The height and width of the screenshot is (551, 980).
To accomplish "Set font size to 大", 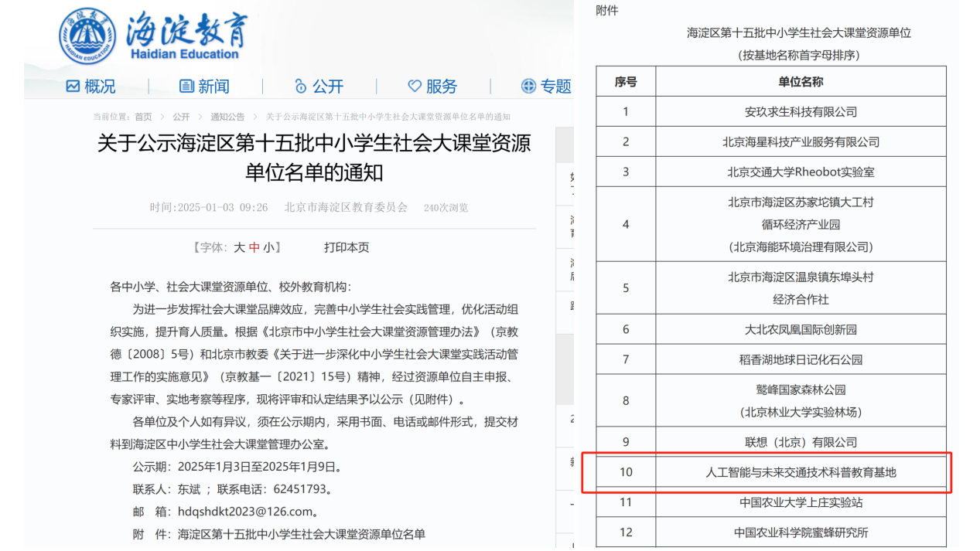I will tap(239, 247).
